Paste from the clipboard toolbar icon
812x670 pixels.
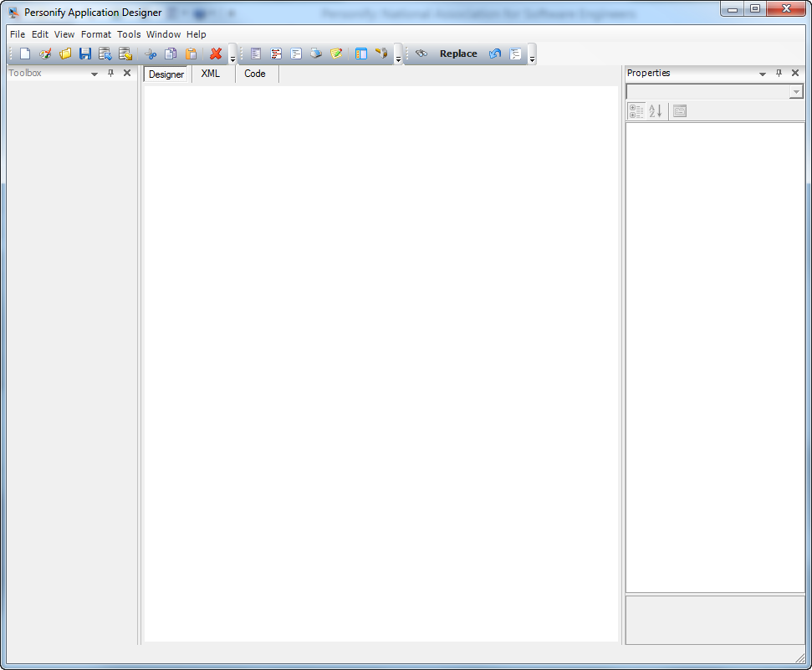[x=192, y=53]
